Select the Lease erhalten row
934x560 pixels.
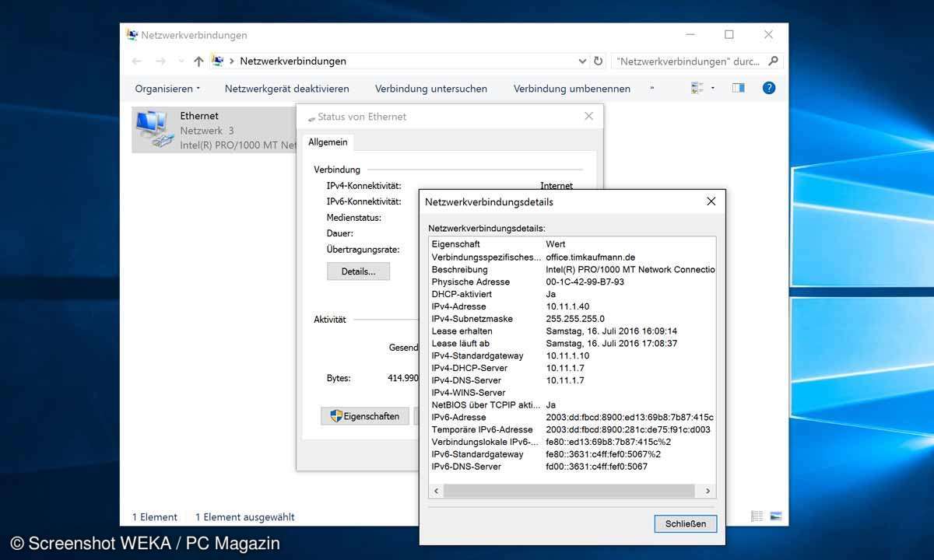(572, 331)
